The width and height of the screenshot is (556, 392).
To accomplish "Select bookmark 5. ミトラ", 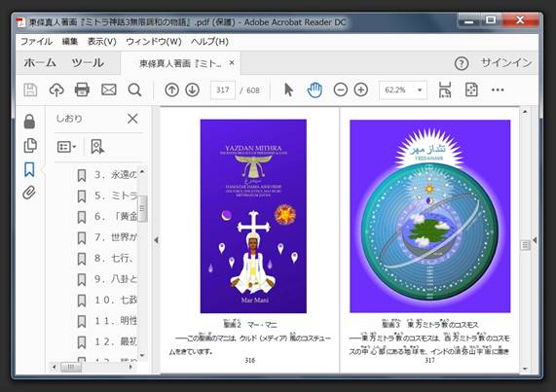I will [x=107, y=196].
